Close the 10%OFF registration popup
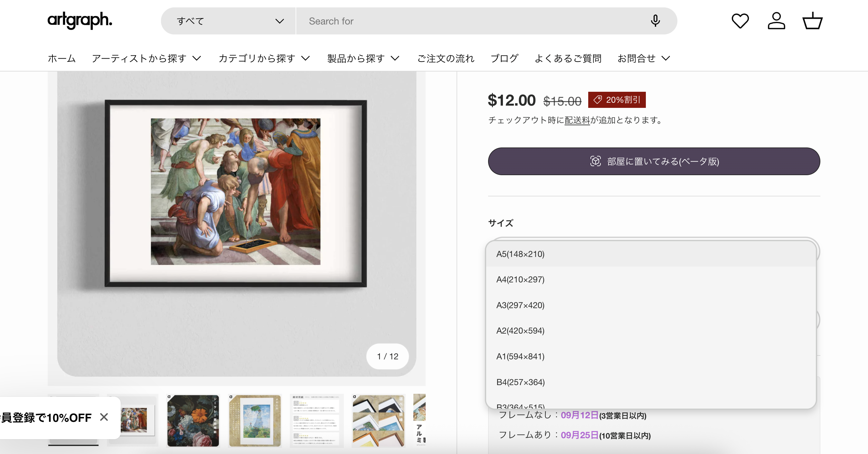 [x=104, y=417]
